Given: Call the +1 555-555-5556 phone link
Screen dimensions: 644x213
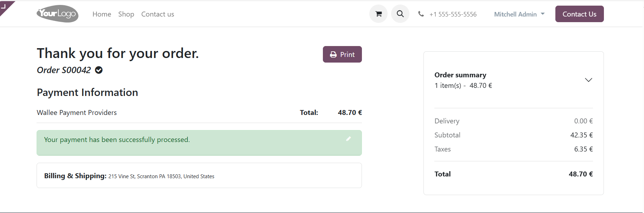Looking at the screenshot, I should click(453, 14).
